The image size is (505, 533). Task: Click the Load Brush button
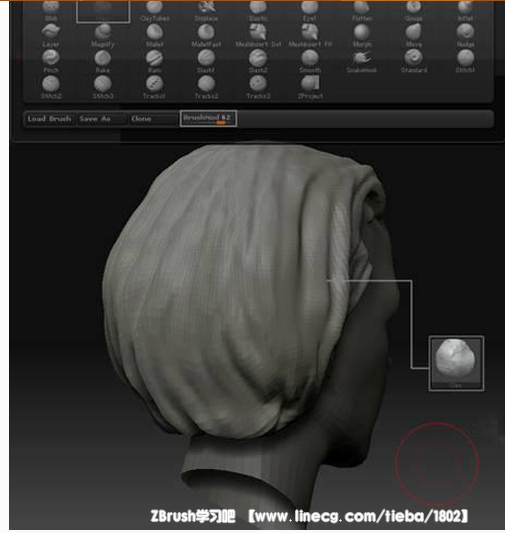click(50, 119)
